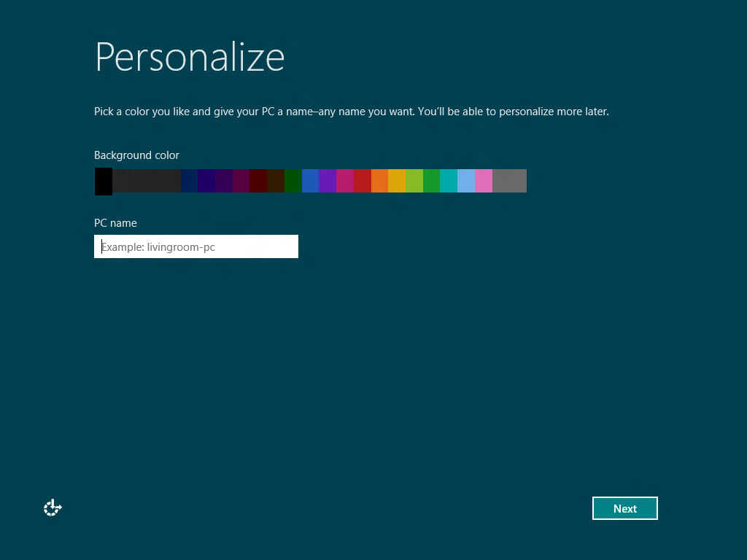Focus the PC name text field
Screen dimensions: 747x560
coord(196,246)
